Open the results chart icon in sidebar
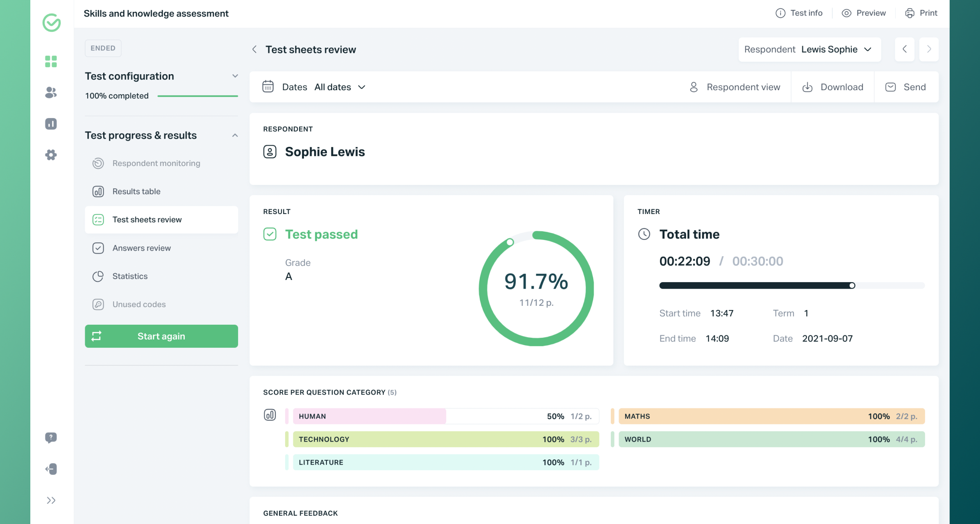Image resolution: width=980 pixels, height=524 pixels. click(x=50, y=123)
